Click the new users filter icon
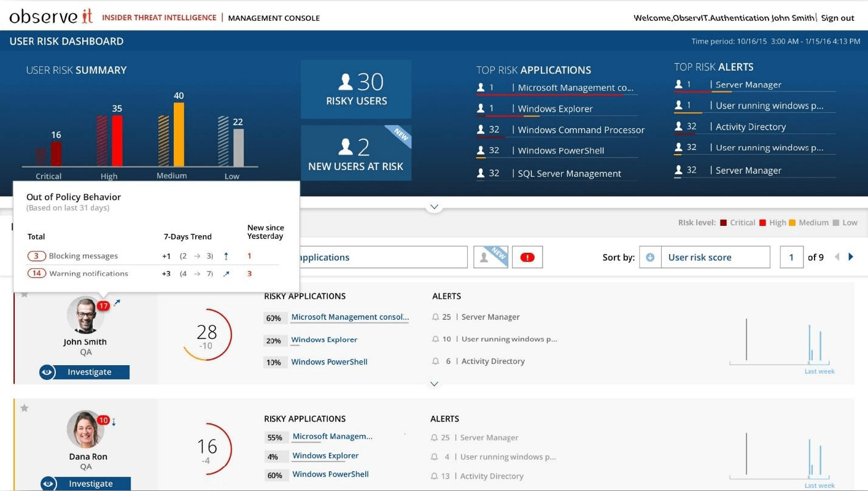 click(x=490, y=257)
